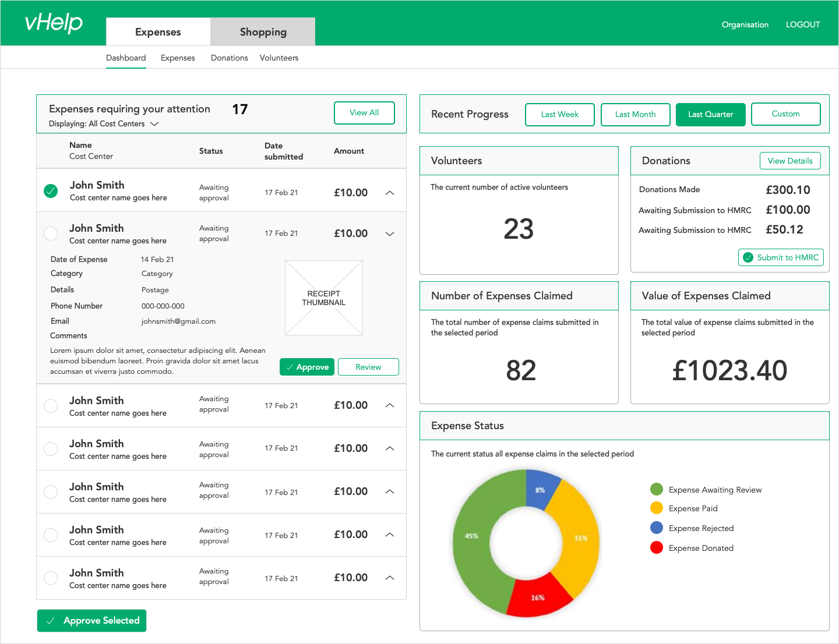Filter Recent Progress by Last Week
The width and height of the screenshot is (839, 644).
pos(560,114)
